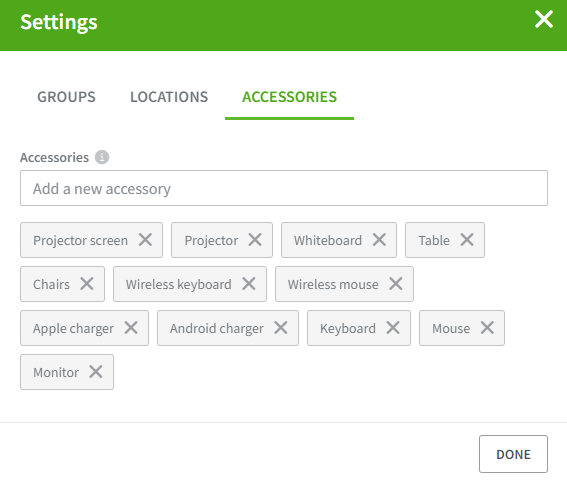Remove the Table accessory tag
This screenshot has width=567, height=482.
(467, 240)
